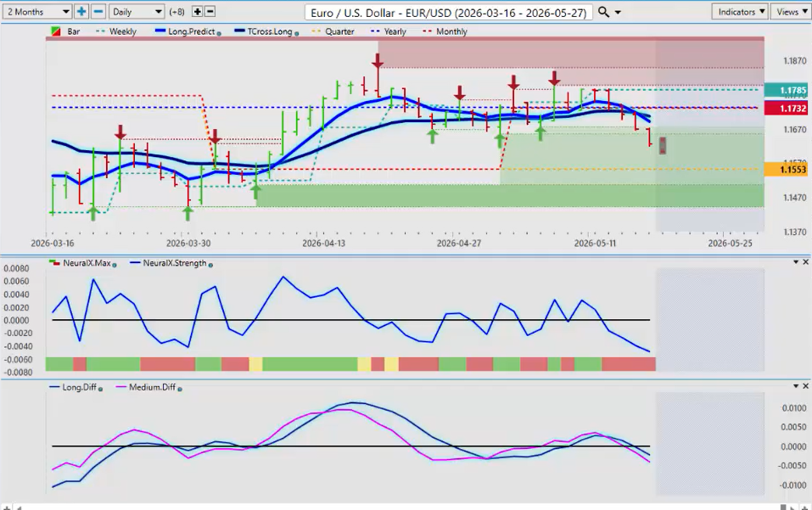Click the 2026-03-30 date label
Screen dimensions: 812x510
click(188, 244)
